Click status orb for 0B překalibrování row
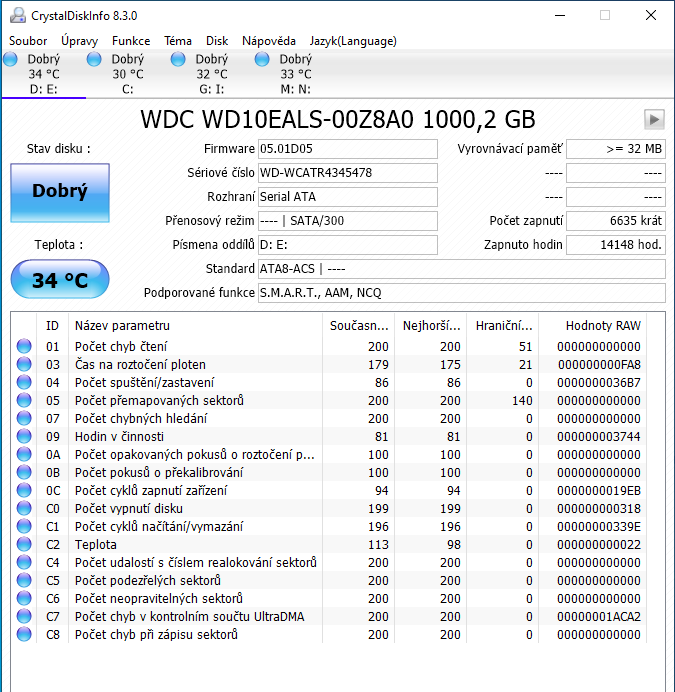The height and width of the screenshot is (692, 675). [24, 472]
